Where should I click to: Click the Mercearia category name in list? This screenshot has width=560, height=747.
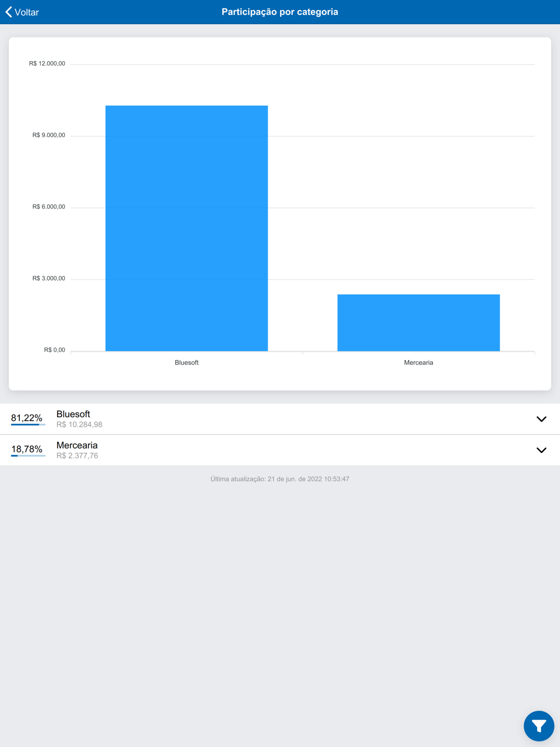(77, 445)
